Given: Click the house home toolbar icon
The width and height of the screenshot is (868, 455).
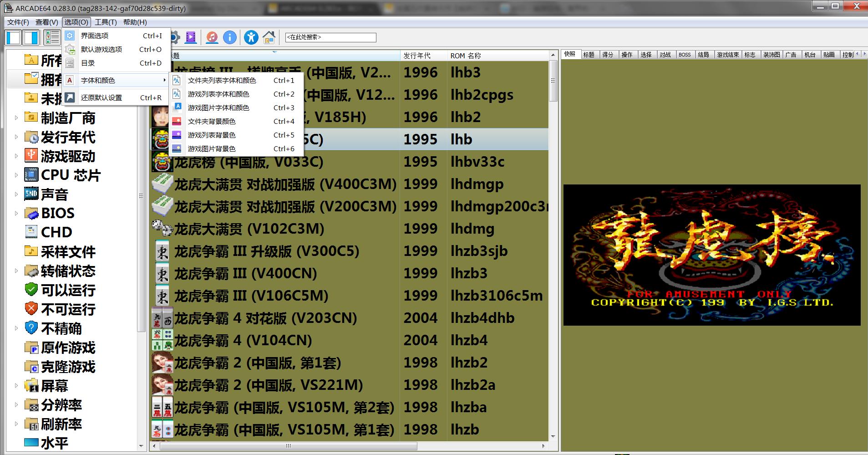Looking at the screenshot, I should coord(269,37).
